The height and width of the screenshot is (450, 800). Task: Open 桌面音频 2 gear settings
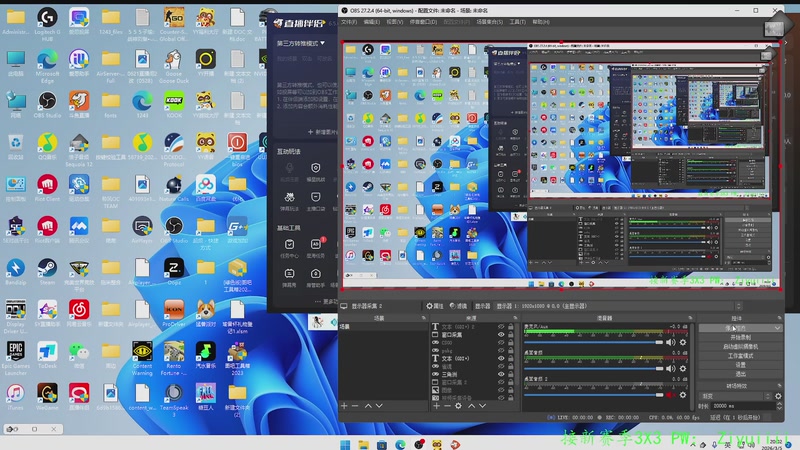(683, 395)
